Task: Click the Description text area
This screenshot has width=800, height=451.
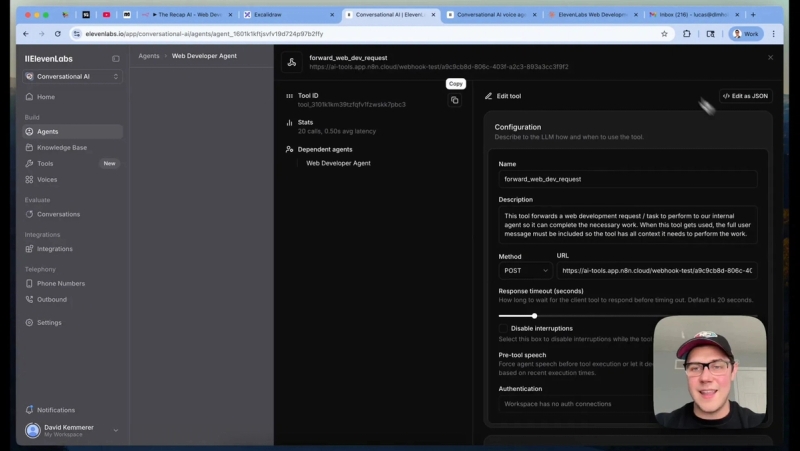Action: click(628, 225)
